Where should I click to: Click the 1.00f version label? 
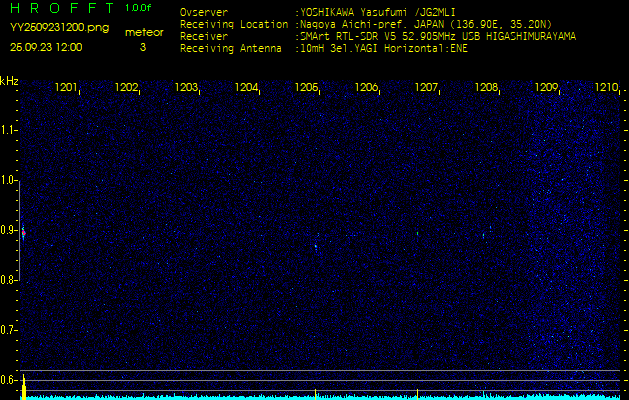coord(139,8)
